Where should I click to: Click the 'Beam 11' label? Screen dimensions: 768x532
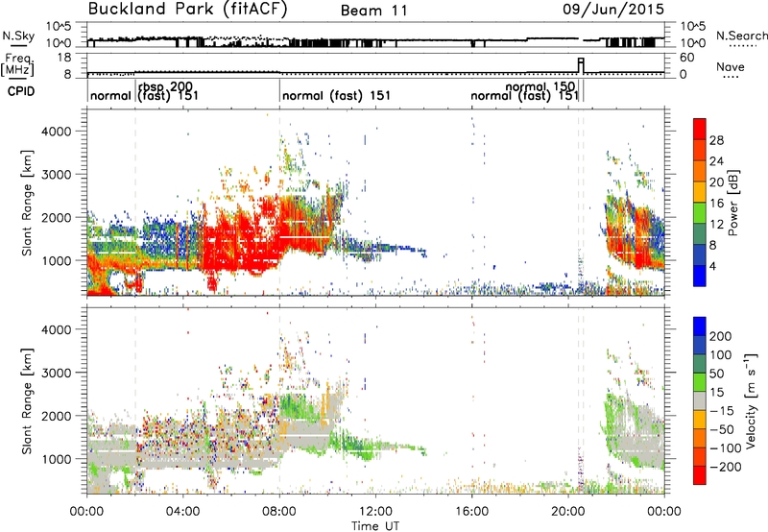click(374, 11)
